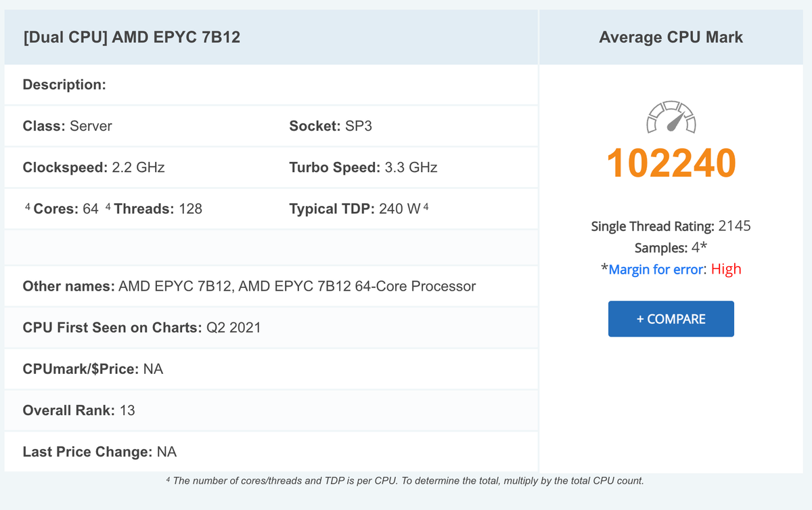Click the speedometer gauge icon
Viewport: 812px width, 510px height.
(671, 116)
